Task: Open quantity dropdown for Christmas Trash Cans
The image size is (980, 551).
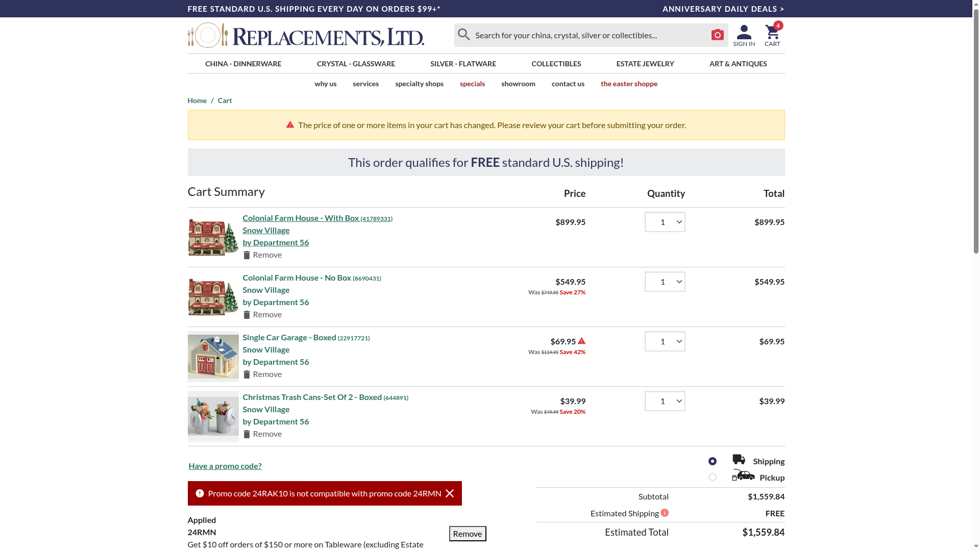Action: point(665,401)
